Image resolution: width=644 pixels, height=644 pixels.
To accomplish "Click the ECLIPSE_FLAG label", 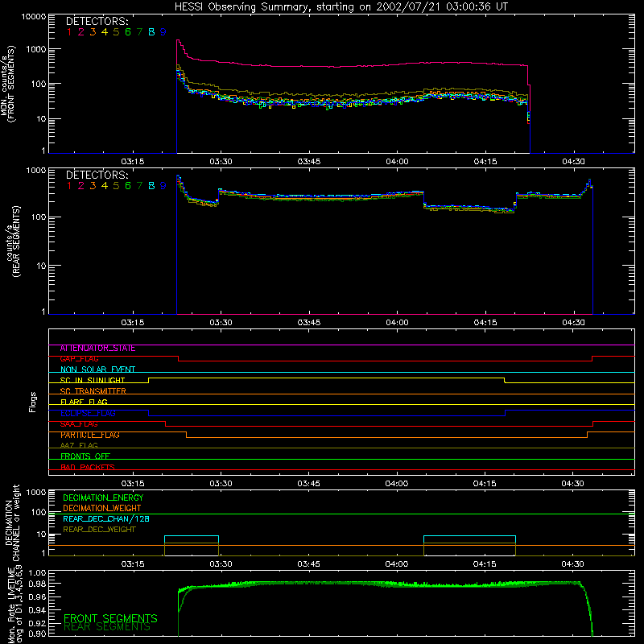I will pyautogui.click(x=88, y=413).
